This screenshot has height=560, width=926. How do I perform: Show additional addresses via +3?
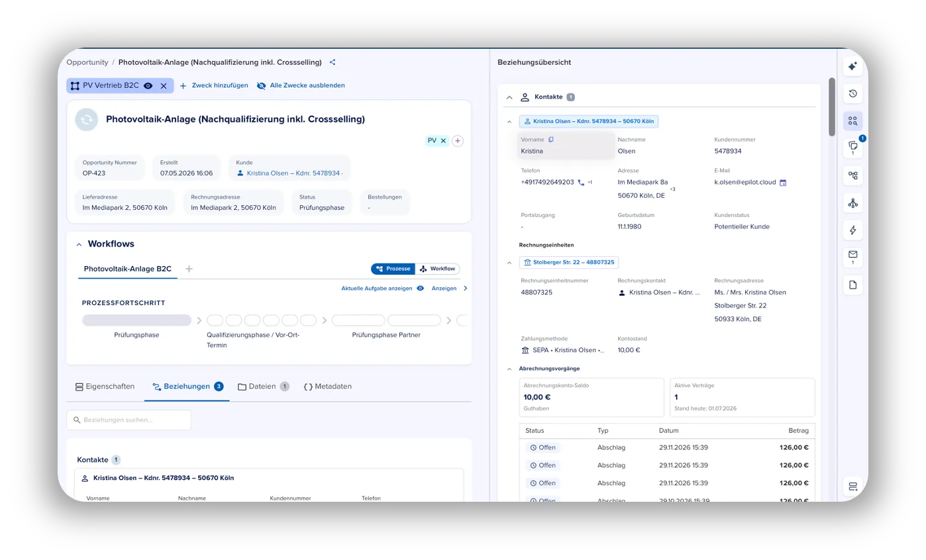(x=672, y=189)
